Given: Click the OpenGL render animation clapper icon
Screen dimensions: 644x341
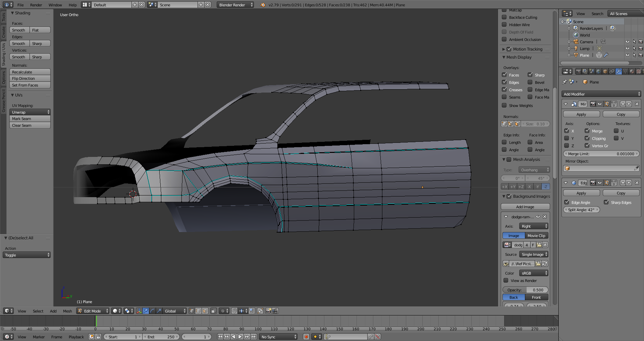Looking at the screenshot, I should [275, 311].
